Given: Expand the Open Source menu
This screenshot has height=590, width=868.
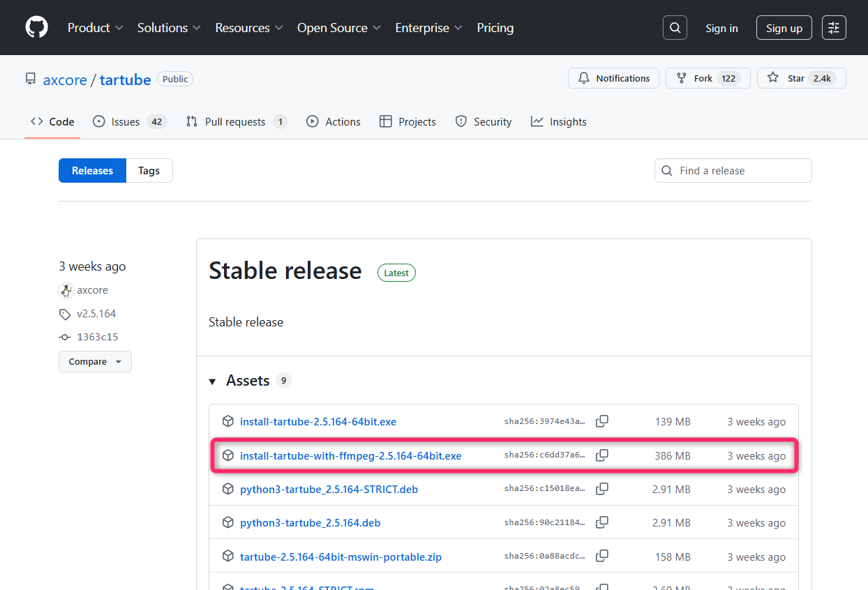Looking at the screenshot, I should pyautogui.click(x=339, y=28).
